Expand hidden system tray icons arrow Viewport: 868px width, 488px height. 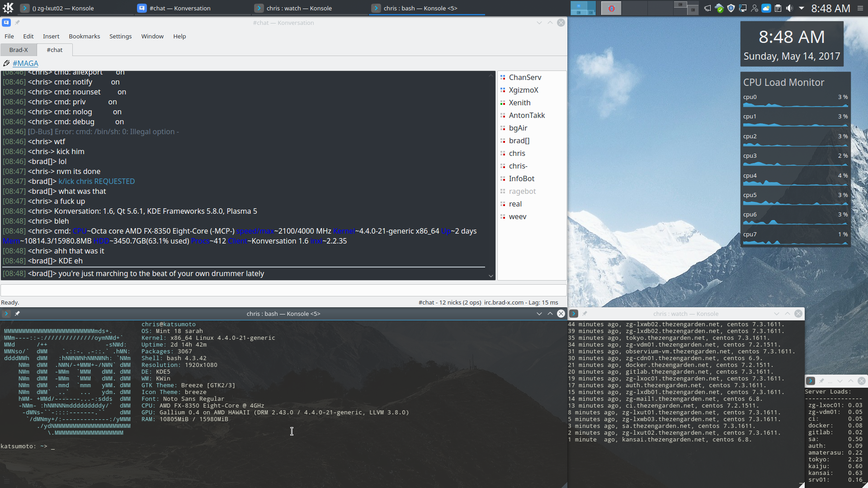pyautogui.click(x=802, y=8)
